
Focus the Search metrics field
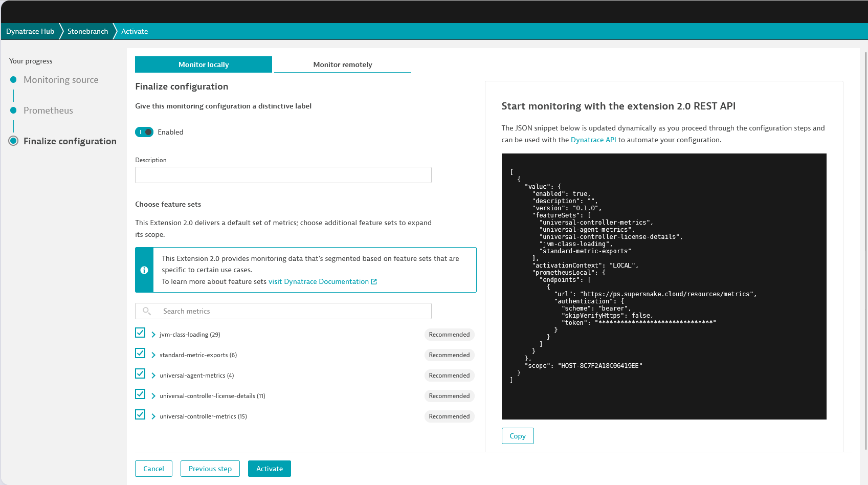pos(283,311)
